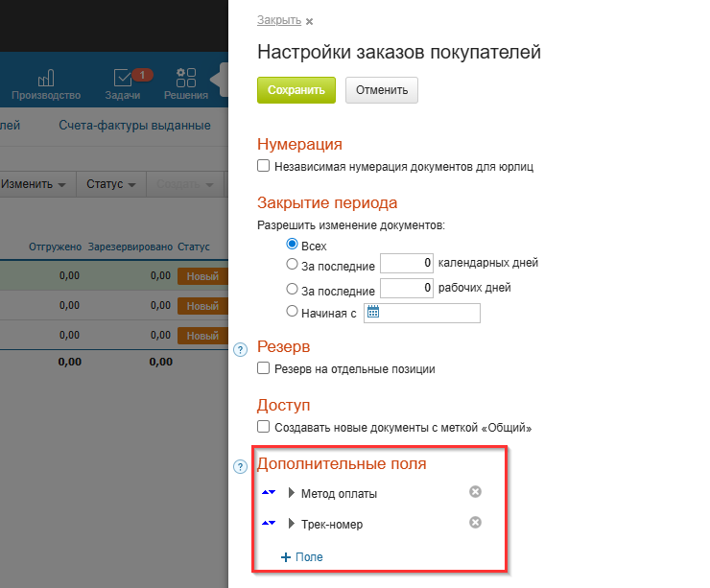710x588 pixels.
Task: Click Новый status badge in second row
Action: pos(202,306)
